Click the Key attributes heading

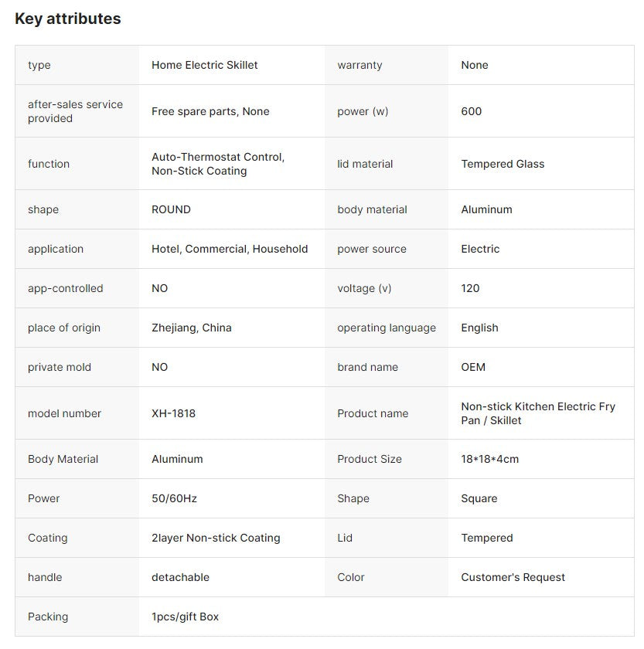[x=68, y=19]
